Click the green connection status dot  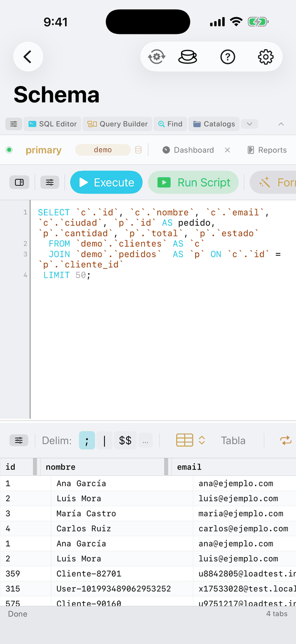pos(9,150)
